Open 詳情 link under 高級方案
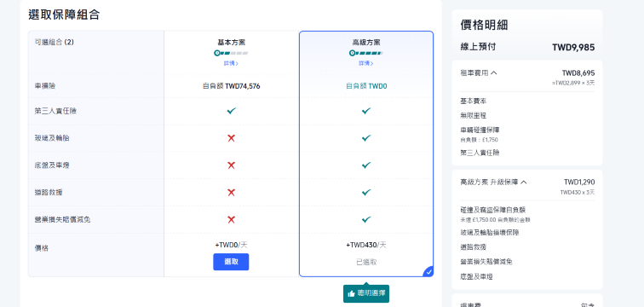 pyautogui.click(x=366, y=63)
